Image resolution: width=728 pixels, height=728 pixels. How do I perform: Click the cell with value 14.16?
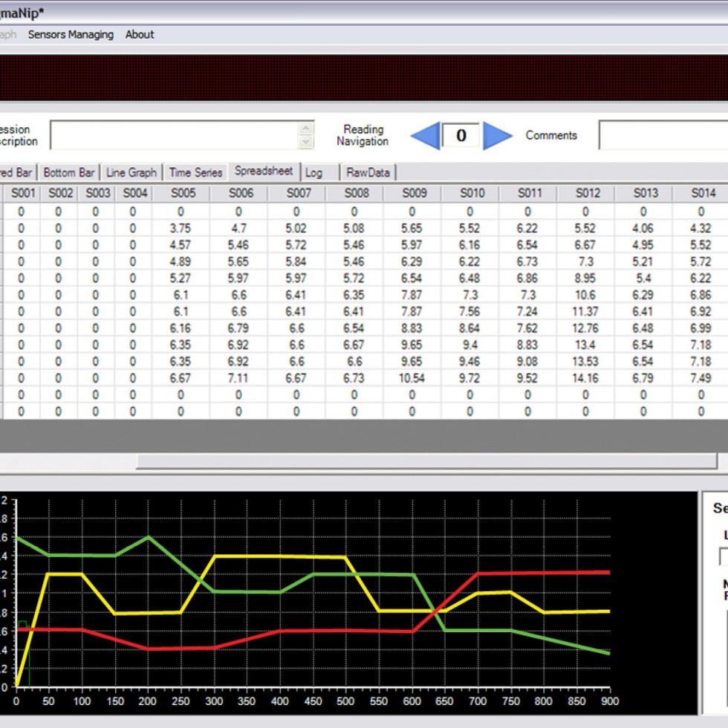pyautogui.click(x=585, y=378)
